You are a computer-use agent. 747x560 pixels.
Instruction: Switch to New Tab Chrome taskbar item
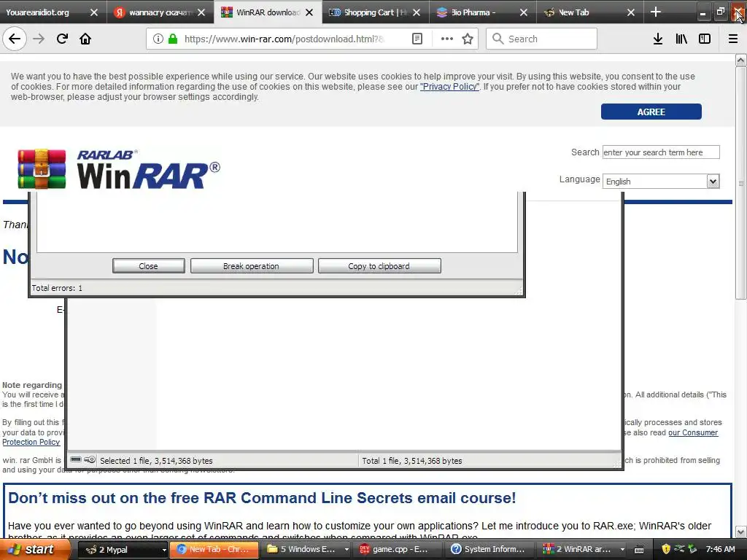[x=214, y=550]
